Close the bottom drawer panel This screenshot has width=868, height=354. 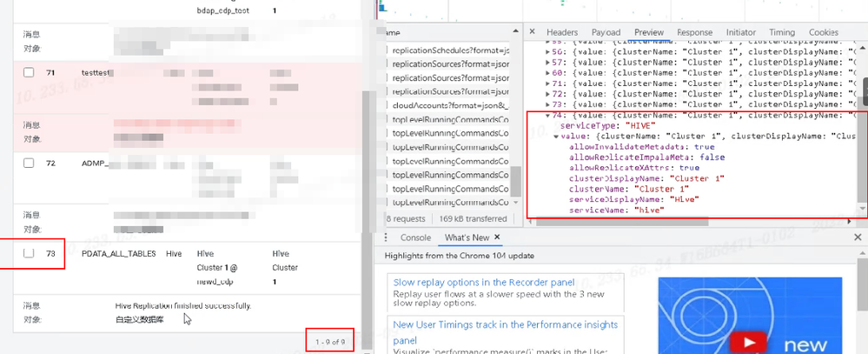coord(858,237)
